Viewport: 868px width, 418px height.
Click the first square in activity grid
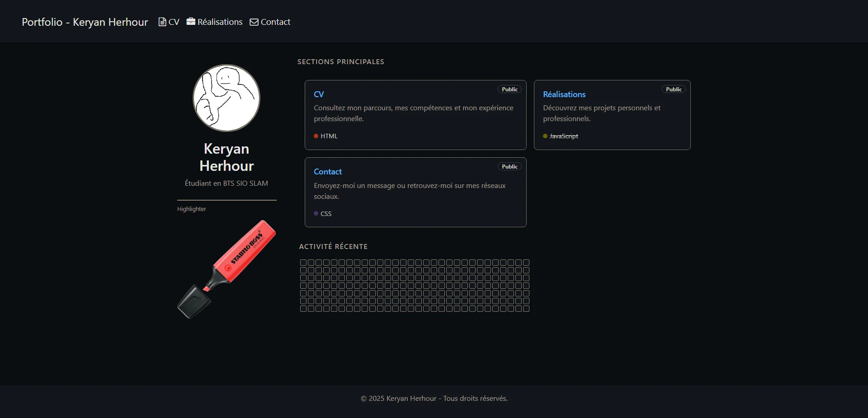click(x=303, y=263)
